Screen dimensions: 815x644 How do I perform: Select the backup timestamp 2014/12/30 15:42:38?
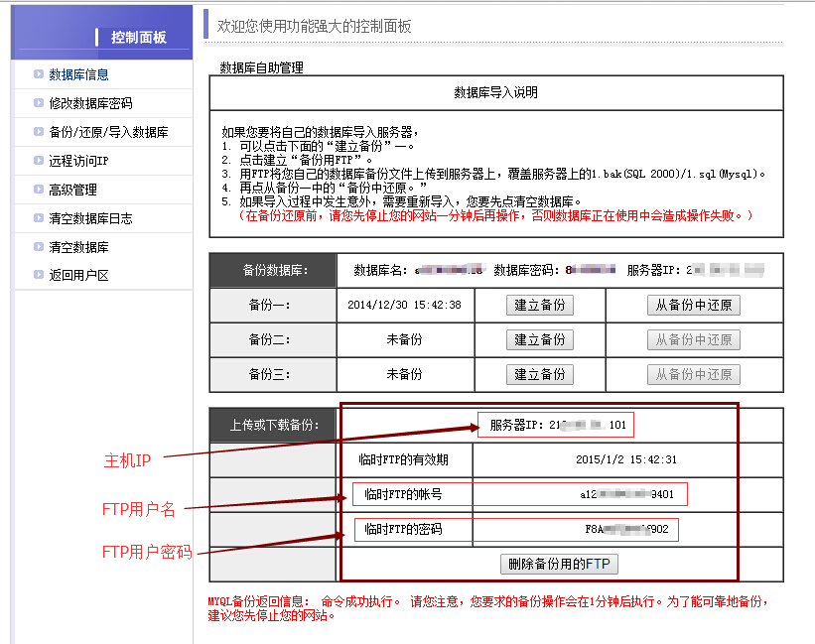(x=404, y=305)
